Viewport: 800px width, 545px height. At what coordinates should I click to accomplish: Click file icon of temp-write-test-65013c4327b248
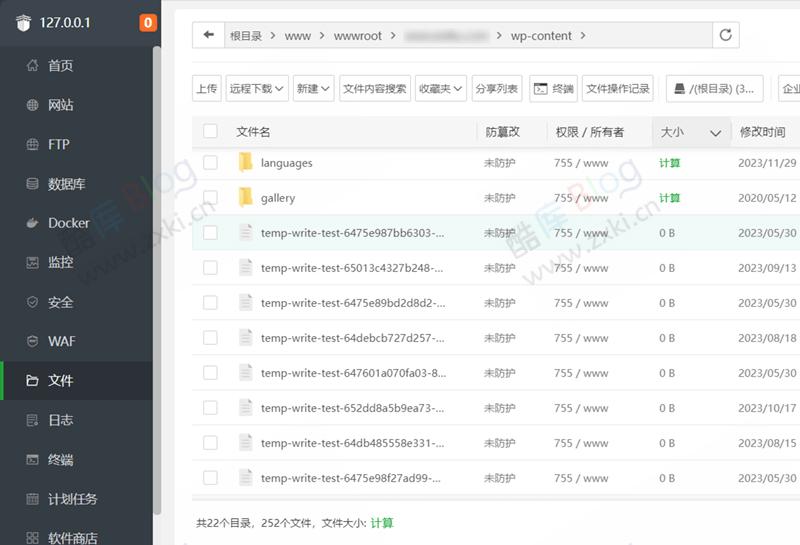[x=245, y=267]
